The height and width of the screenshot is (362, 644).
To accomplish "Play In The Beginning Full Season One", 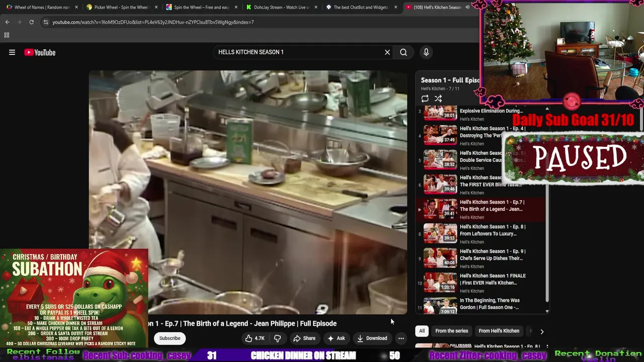I will coord(481,304).
